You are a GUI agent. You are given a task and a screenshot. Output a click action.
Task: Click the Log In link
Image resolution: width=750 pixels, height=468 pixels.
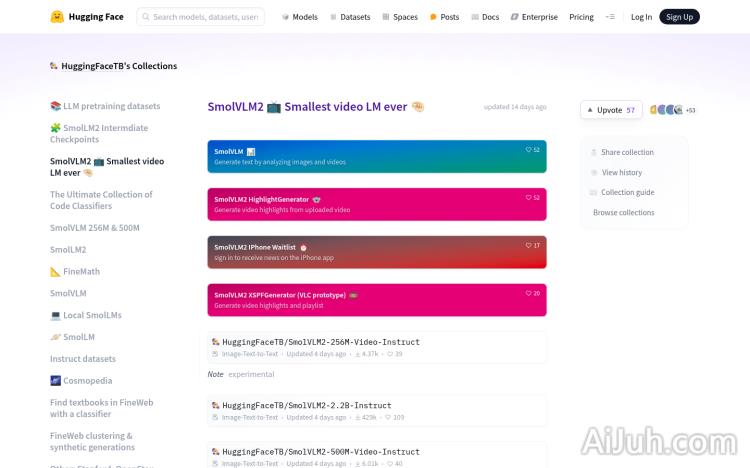pos(641,17)
